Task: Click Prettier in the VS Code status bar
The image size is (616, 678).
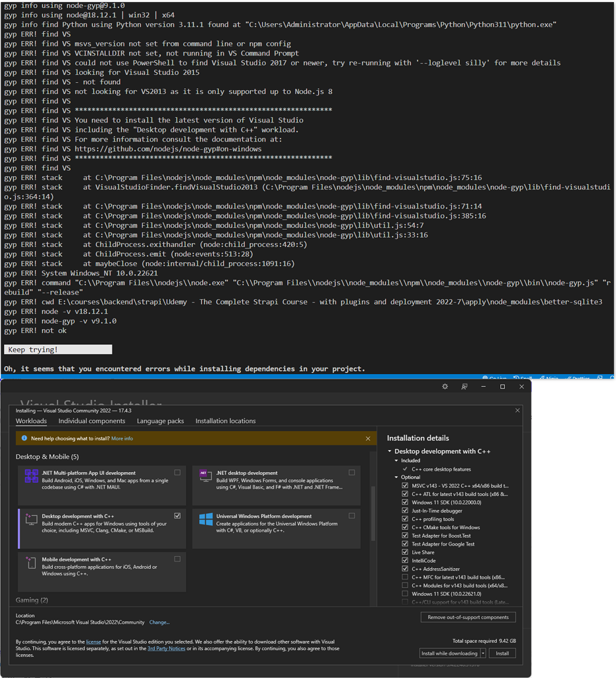Action: [577, 377]
